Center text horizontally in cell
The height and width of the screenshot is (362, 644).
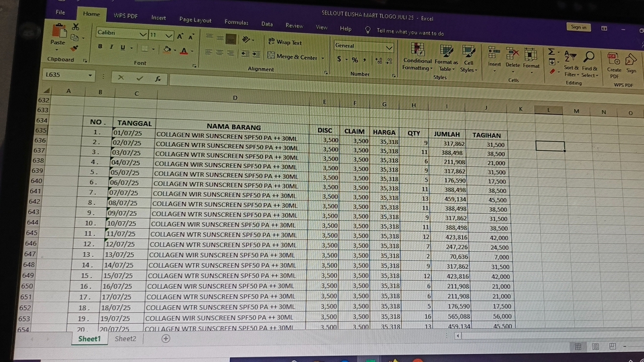click(x=220, y=52)
